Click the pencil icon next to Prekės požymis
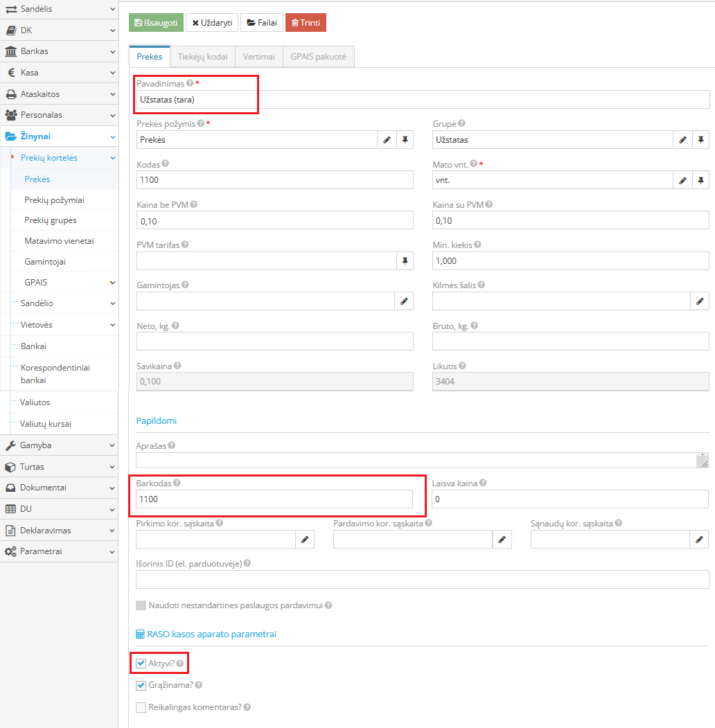 pyautogui.click(x=387, y=140)
